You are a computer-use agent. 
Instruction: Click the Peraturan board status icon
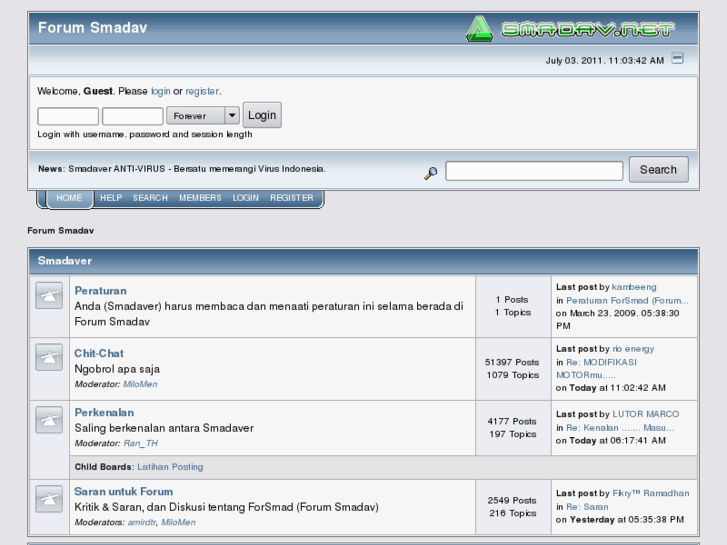pyautogui.click(x=49, y=295)
